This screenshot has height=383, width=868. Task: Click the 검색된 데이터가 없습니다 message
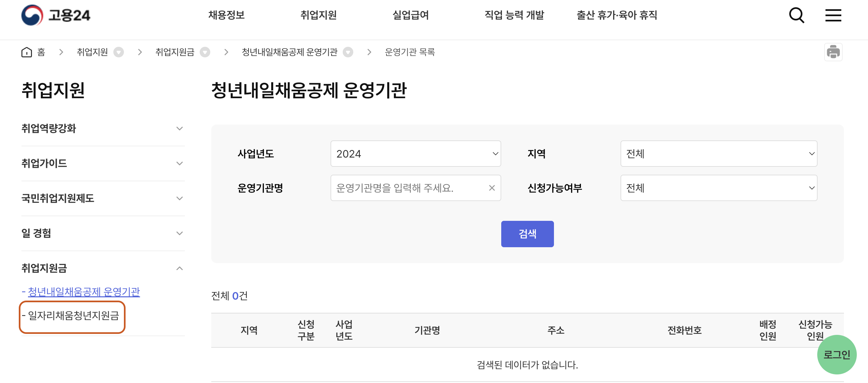point(527,365)
